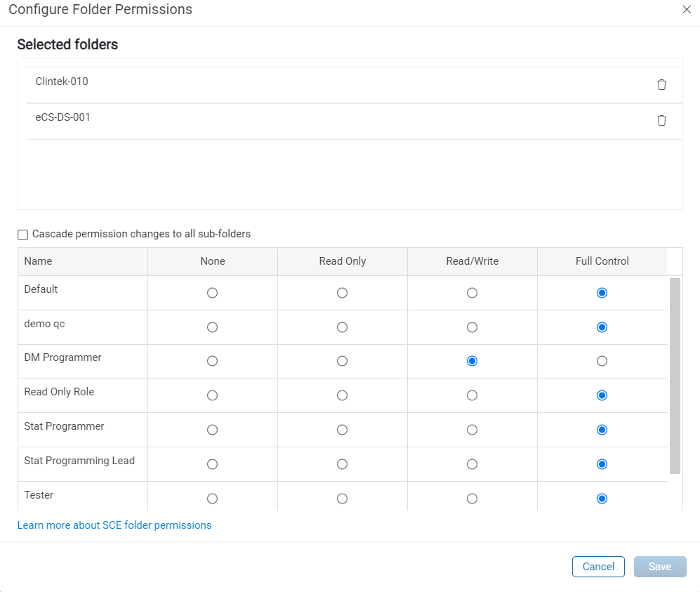Set Stat Programmer to None

point(213,430)
